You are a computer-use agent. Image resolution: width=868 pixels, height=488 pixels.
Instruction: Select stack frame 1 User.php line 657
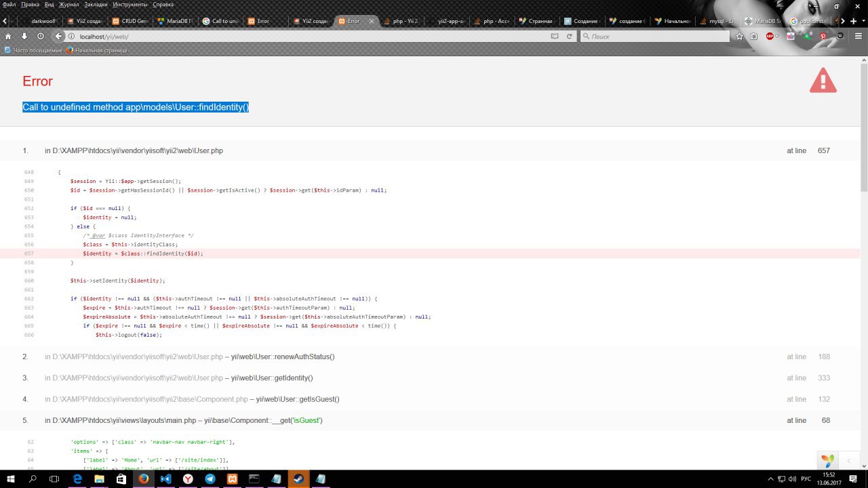point(430,150)
